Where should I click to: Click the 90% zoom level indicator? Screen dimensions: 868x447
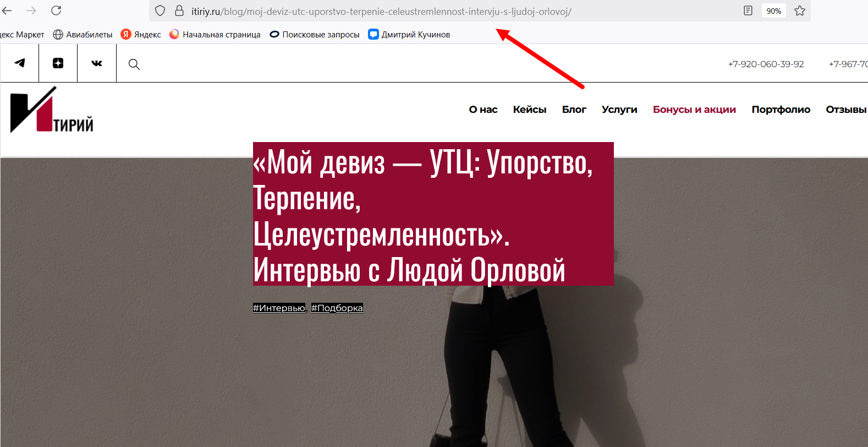773,11
